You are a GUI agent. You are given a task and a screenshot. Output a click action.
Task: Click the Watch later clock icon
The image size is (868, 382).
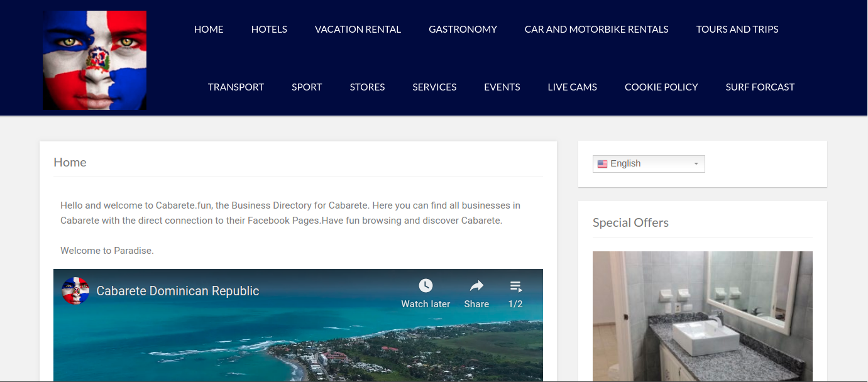[426, 286]
